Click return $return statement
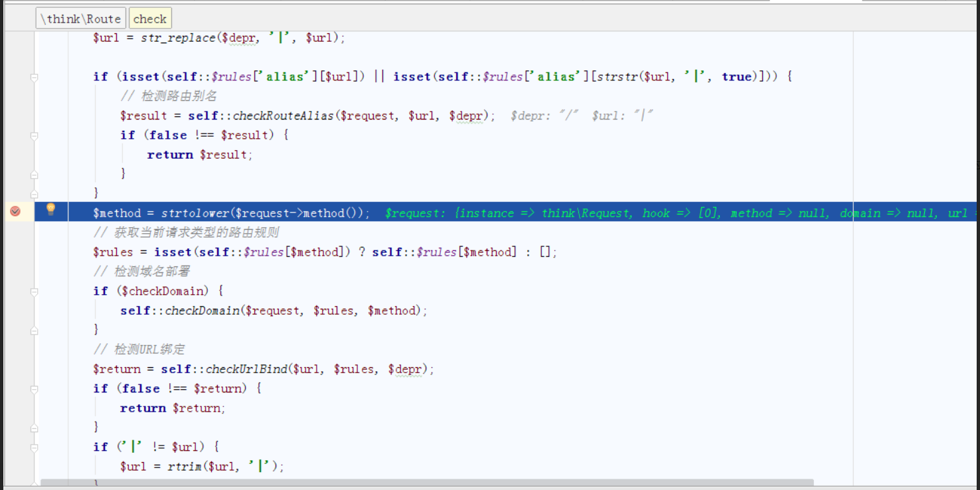The height and width of the screenshot is (490, 980). pos(173,408)
